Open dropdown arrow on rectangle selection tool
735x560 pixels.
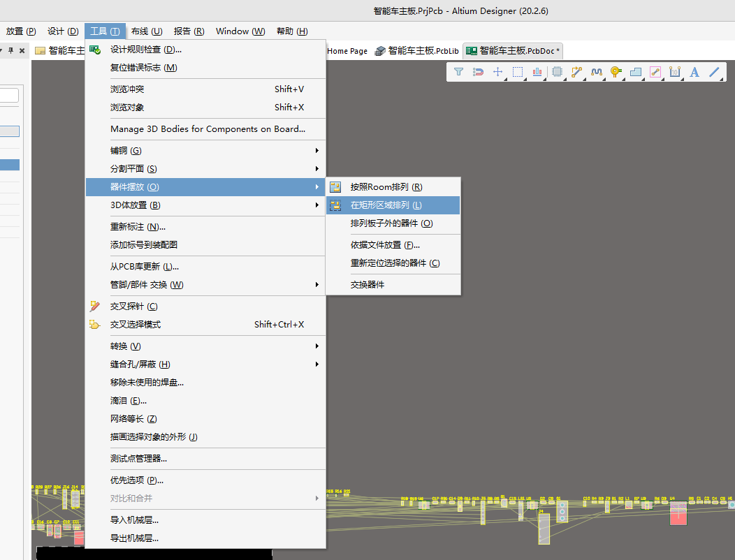click(x=525, y=80)
